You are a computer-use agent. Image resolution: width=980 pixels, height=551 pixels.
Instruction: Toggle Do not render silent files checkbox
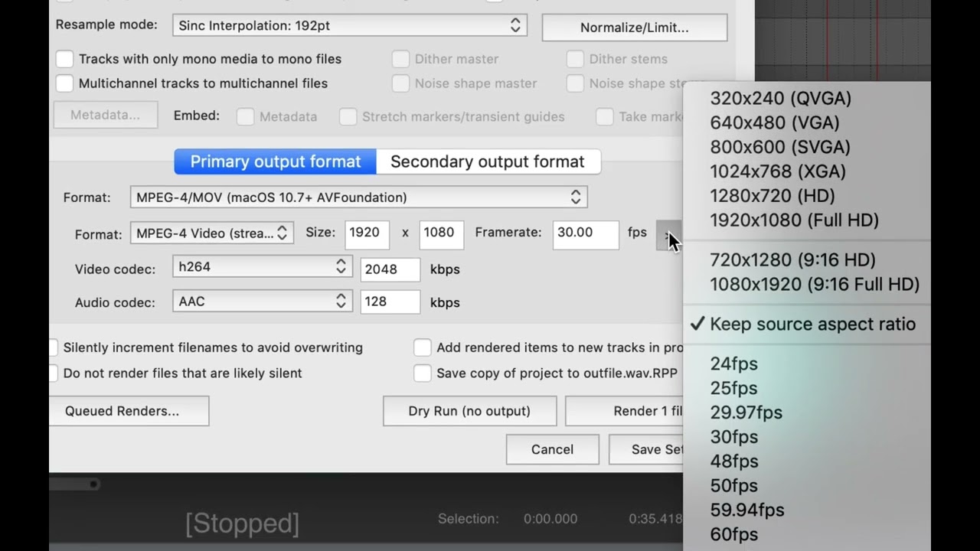point(53,373)
